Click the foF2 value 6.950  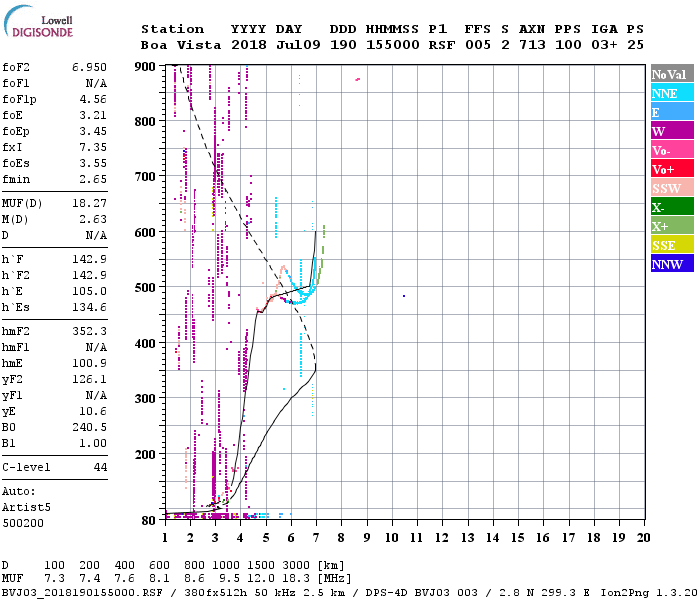click(89, 67)
